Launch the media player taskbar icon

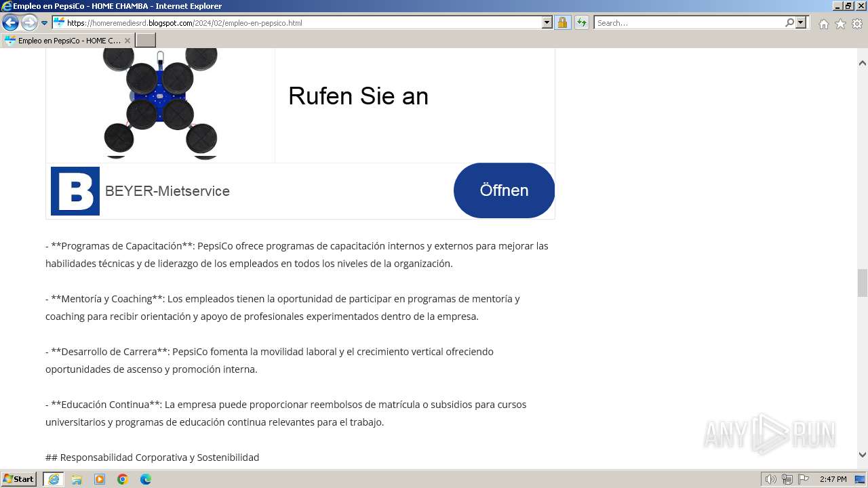pos(100,479)
